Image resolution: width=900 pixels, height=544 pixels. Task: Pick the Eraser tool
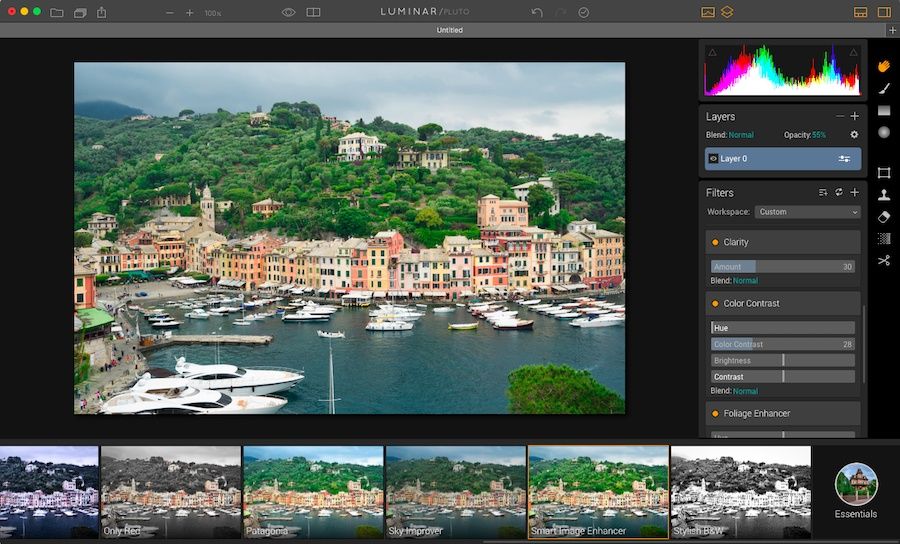click(x=884, y=217)
